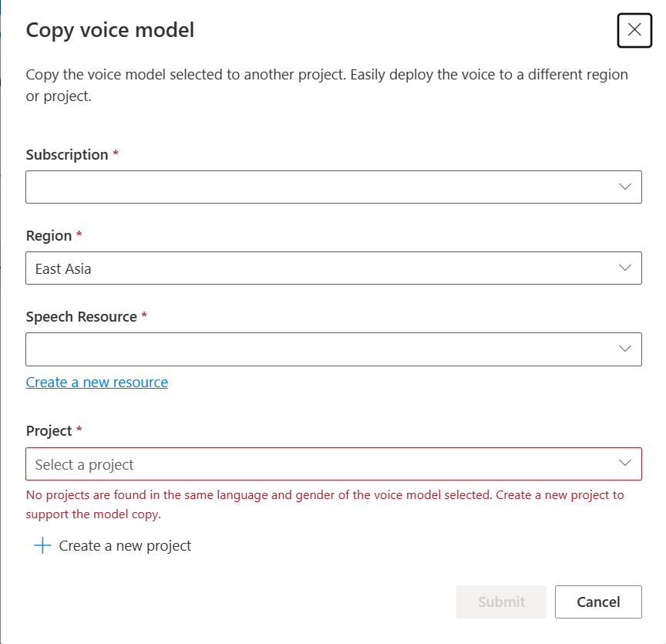Click the chevron icon in the Speech Resource field
Viewport: 666px width, 644px height.
[x=624, y=349]
